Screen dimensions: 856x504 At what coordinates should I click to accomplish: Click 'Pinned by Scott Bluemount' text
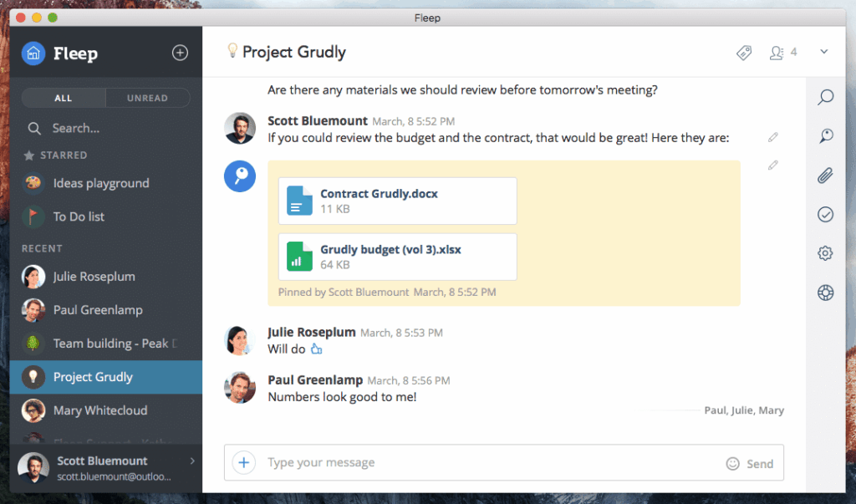point(344,293)
